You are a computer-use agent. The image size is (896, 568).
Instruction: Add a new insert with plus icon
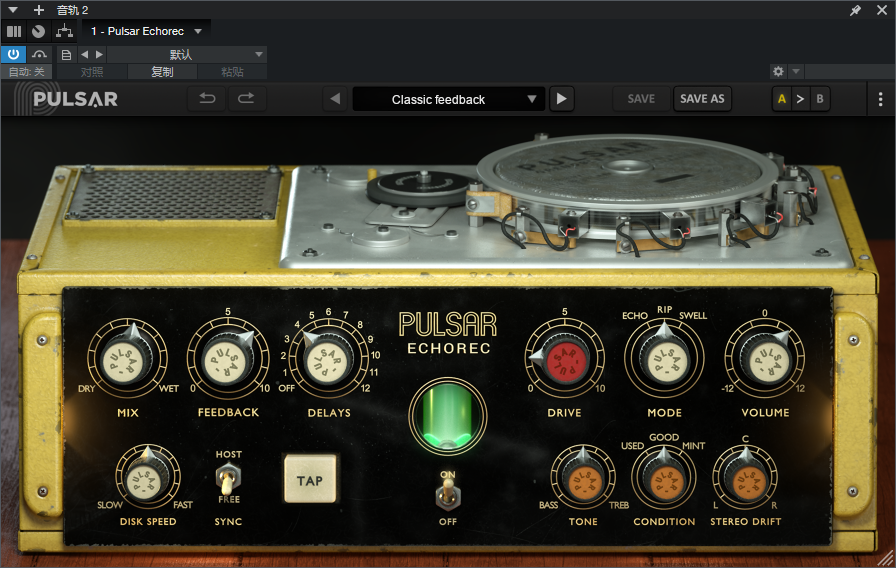[38, 10]
